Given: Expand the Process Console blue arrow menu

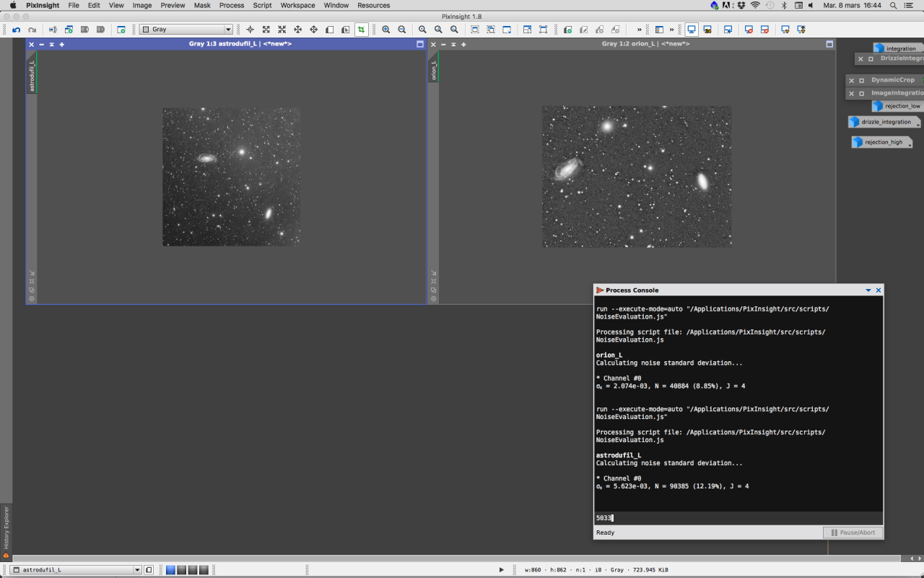Looking at the screenshot, I should click(868, 290).
